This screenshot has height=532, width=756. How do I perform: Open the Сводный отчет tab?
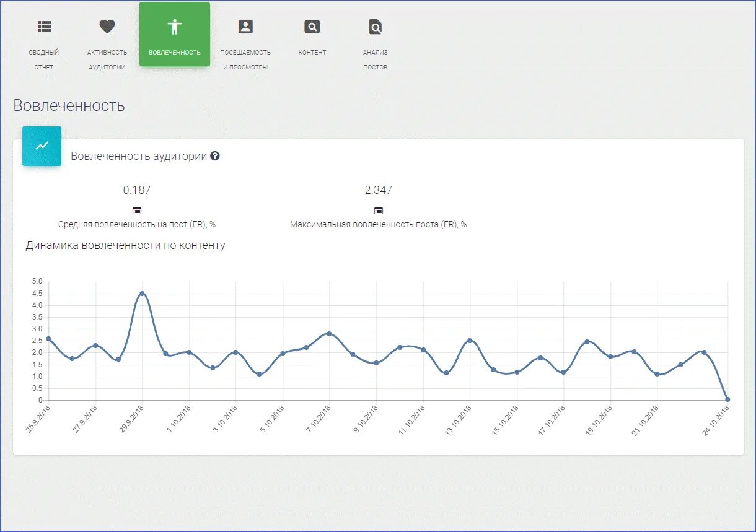click(x=44, y=44)
